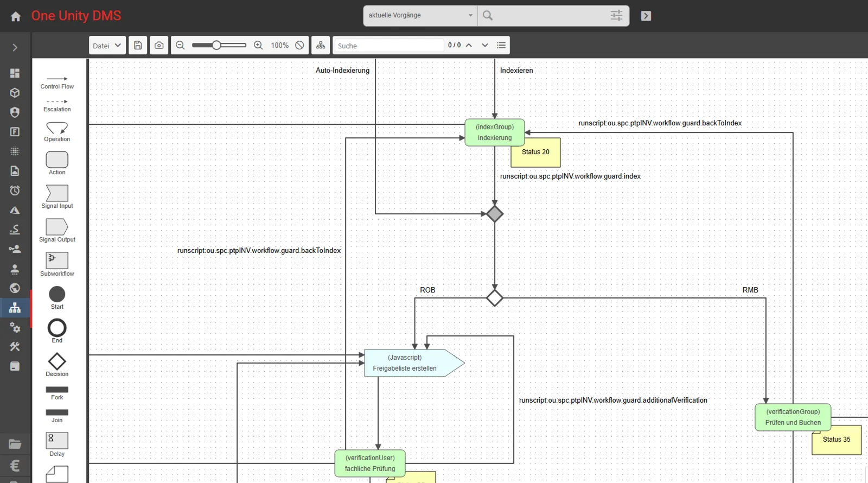Select the Delay palette element
Viewport: 868px width, 483px height.
(x=57, y=444)
